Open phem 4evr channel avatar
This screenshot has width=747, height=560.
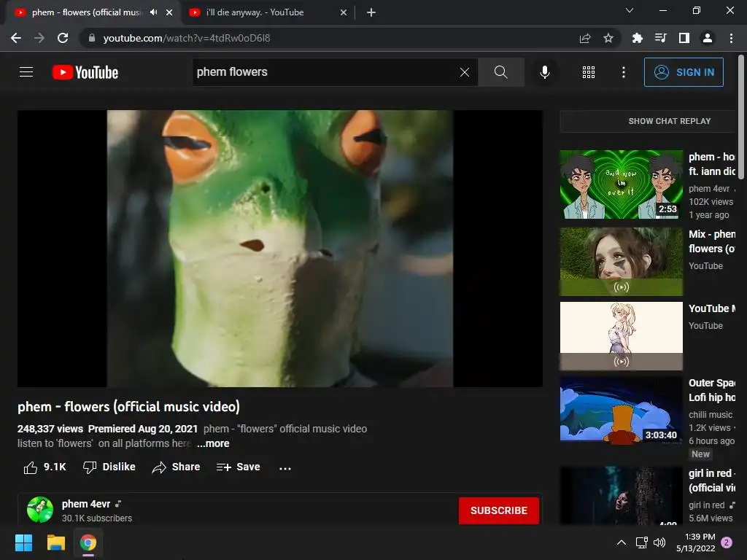click(40, 510)
